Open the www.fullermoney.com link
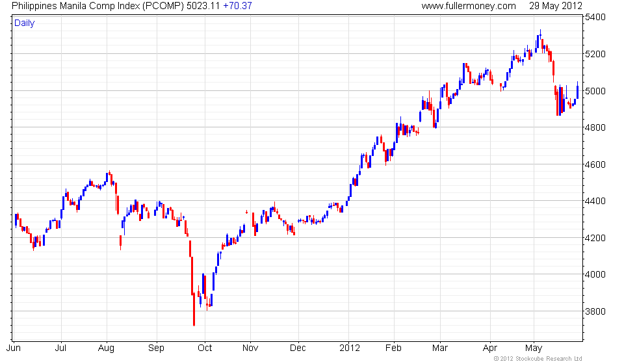This screenshot has height=364, width=637. coord(469,6)
